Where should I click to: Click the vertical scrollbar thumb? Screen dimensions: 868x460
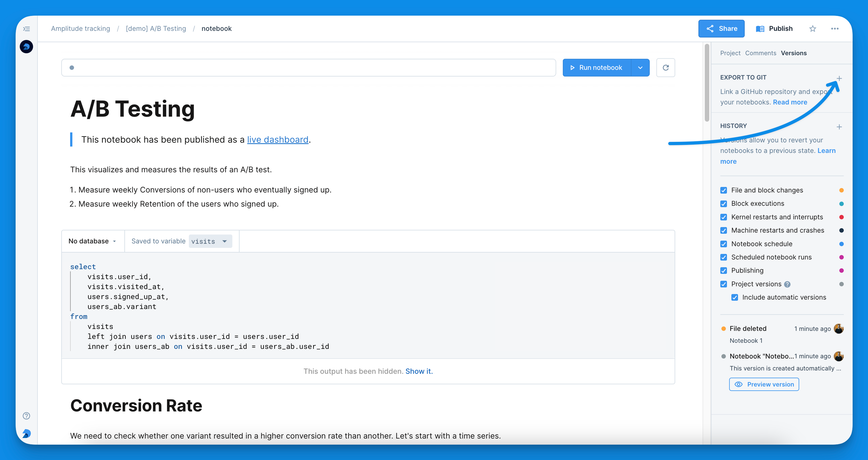tap(707, 83)
